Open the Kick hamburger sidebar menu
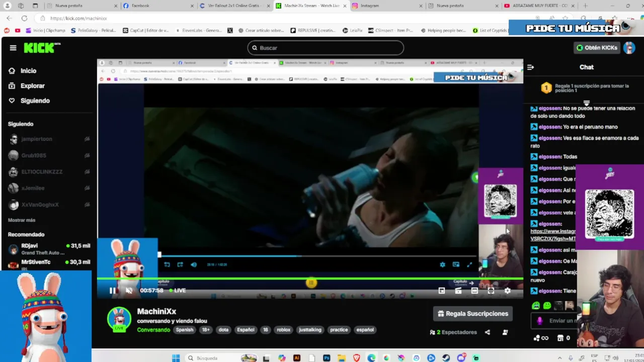This screenshot has height=362, width=644. point(13,48)
